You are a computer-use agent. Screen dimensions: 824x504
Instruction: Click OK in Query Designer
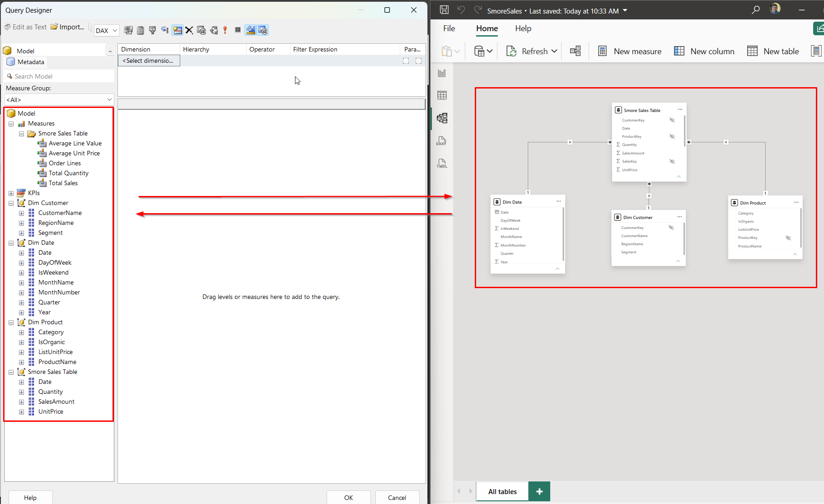point(349,497)
